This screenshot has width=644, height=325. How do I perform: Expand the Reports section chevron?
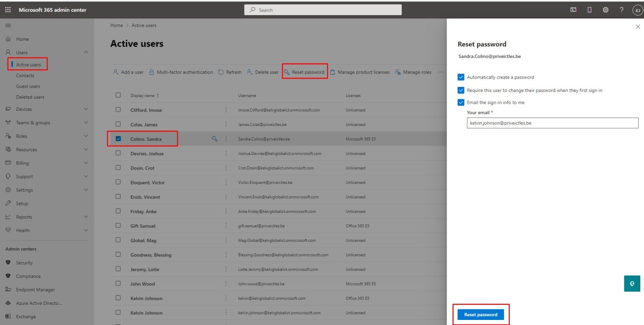click(86, 217)
